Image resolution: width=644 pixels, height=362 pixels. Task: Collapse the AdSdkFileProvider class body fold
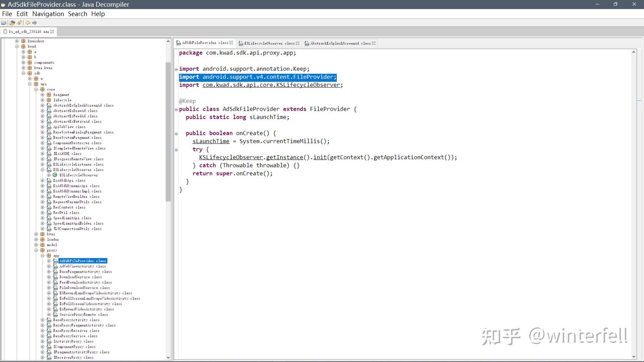click(176, 109)
